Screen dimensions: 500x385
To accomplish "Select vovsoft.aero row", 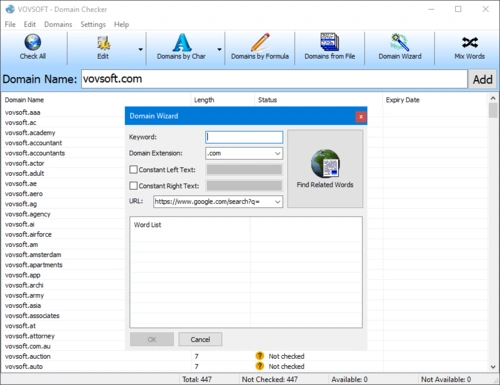I will click(24, 194).
